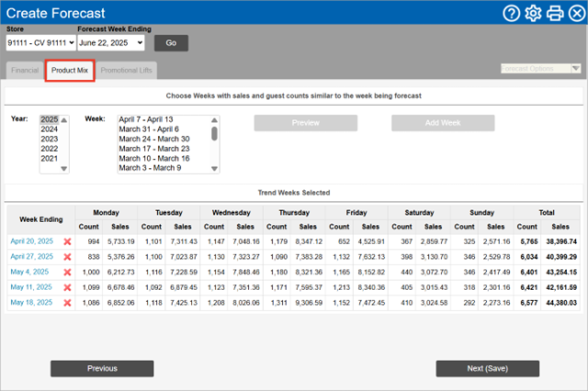Select the Product Mix tab

[70, 71]
